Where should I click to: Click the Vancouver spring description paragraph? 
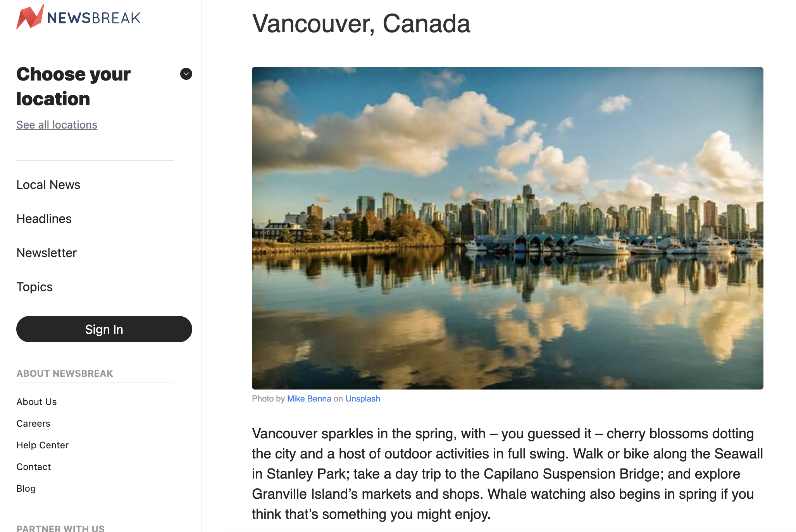507,474
